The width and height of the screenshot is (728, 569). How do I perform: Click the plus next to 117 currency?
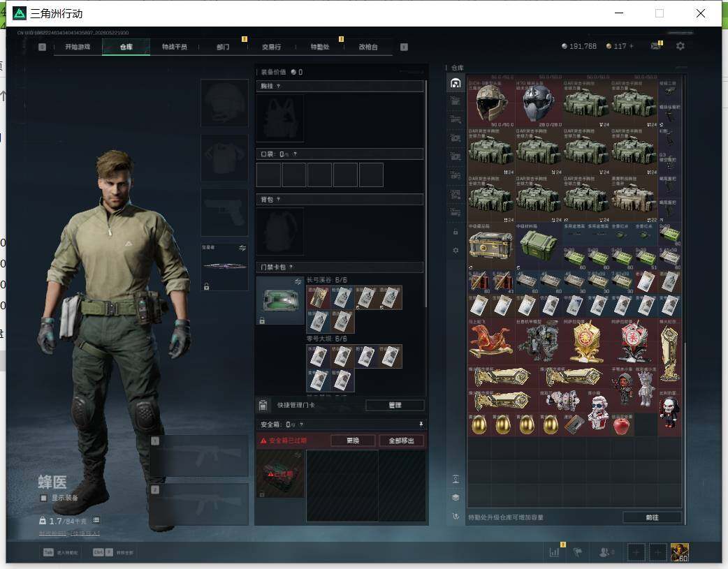tap(632, 46)
